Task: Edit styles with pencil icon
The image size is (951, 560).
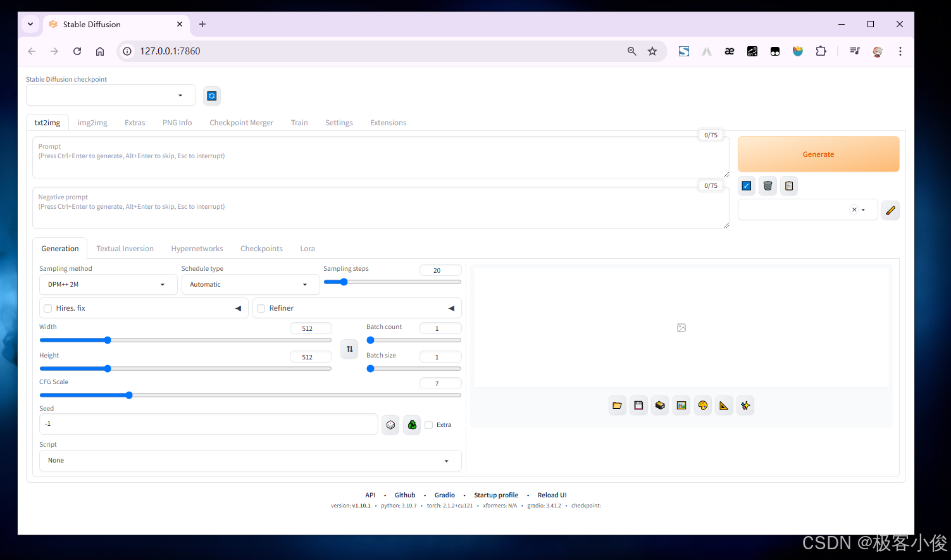Action: coord(890,210)
